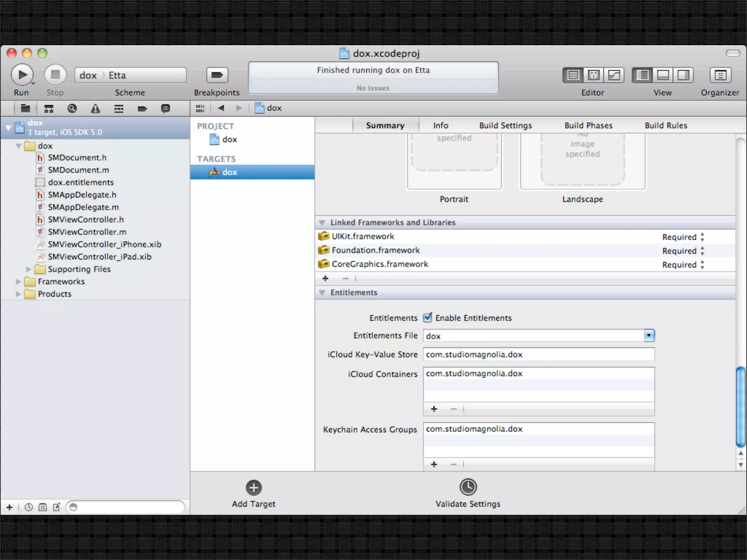Switch to the Build Settings tab
Screen dimensions: 747x560
tap(505, 125)
